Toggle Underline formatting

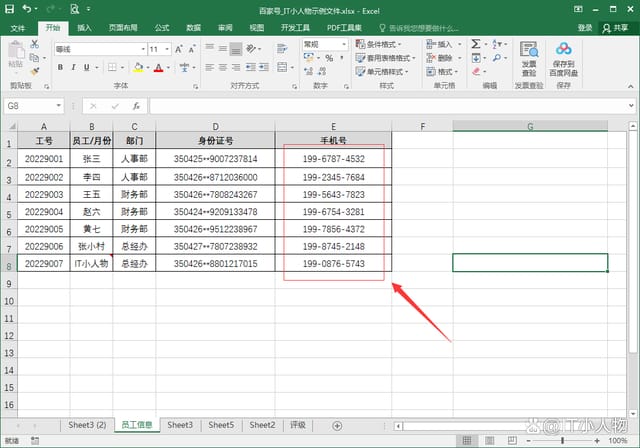[88, 67]
